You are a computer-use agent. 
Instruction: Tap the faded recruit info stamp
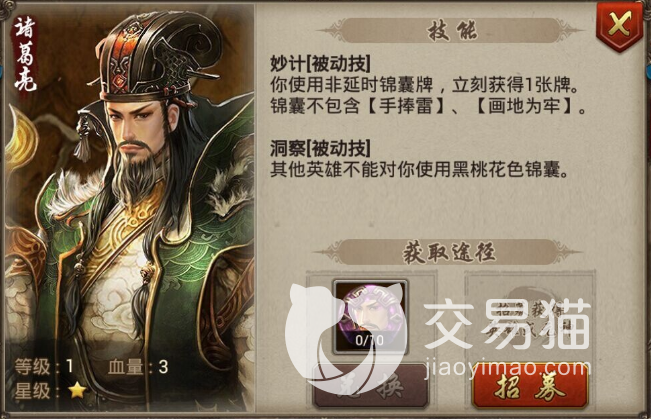click(529, 319)
